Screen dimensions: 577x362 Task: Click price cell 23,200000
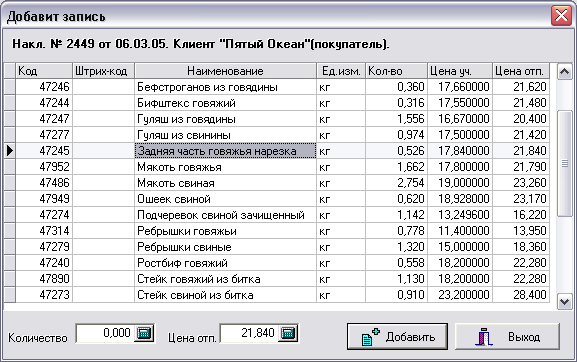[x=460, y=295]
